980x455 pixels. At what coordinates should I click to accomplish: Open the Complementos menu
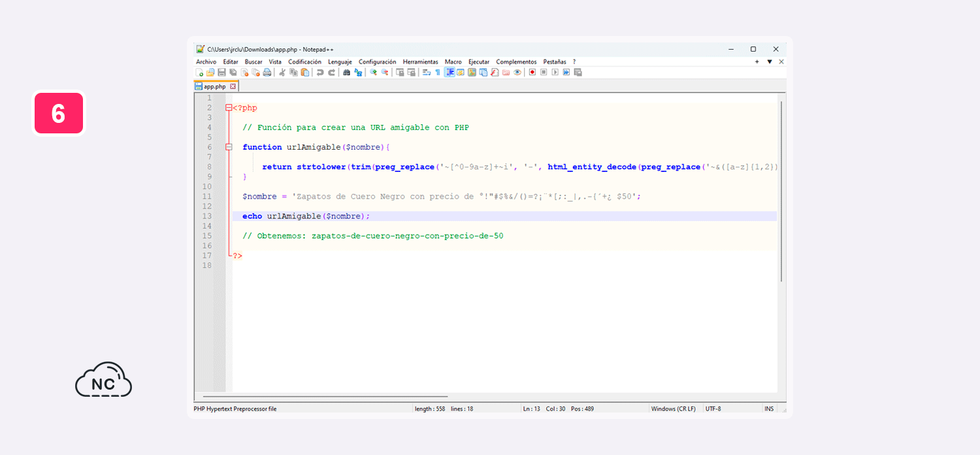(x=516, y=61)
